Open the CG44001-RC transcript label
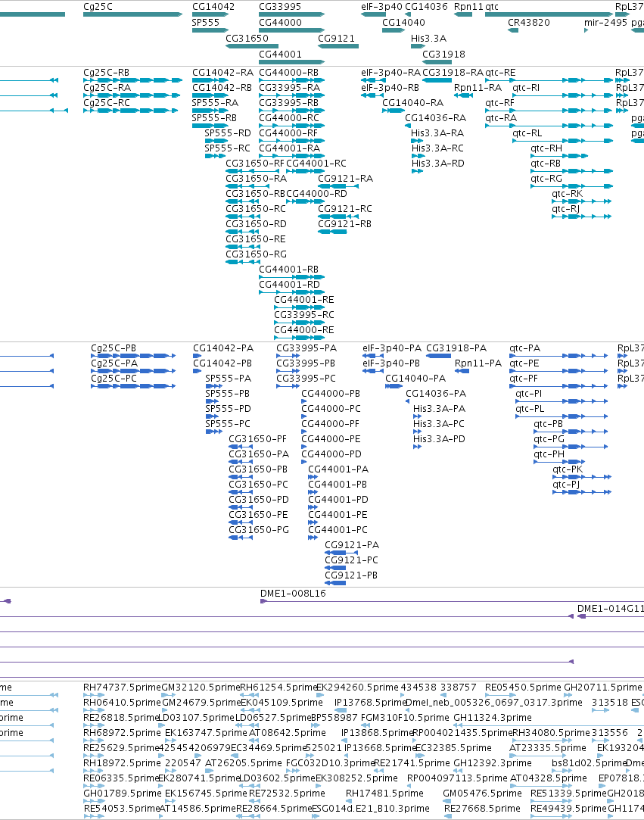Viewport: 644px width, 820px height. 316,163
